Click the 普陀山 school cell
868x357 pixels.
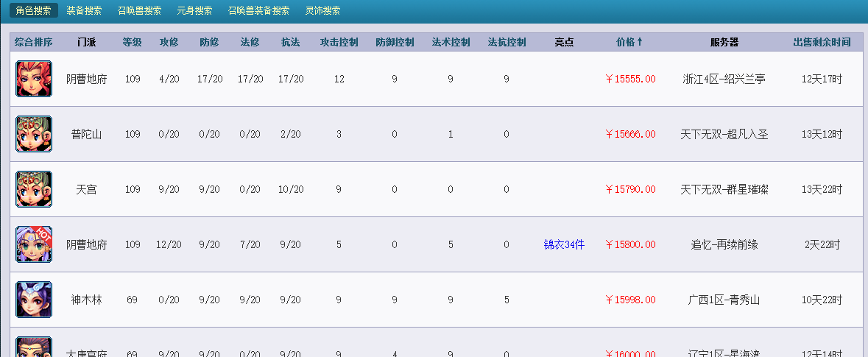click(86, 135)
